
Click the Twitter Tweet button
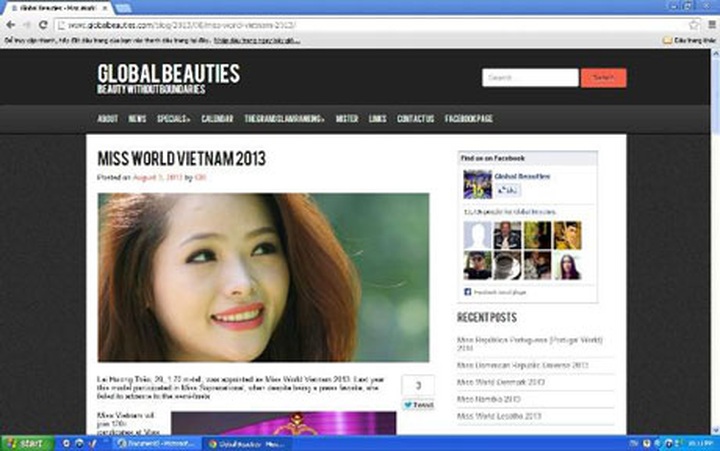click(418, 405)
